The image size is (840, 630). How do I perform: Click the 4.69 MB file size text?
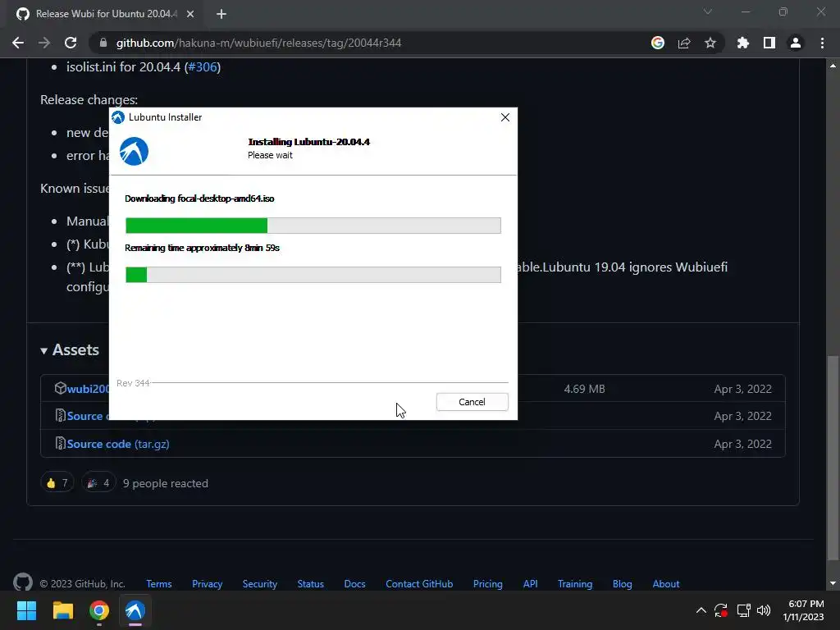[x=584, y=389]
